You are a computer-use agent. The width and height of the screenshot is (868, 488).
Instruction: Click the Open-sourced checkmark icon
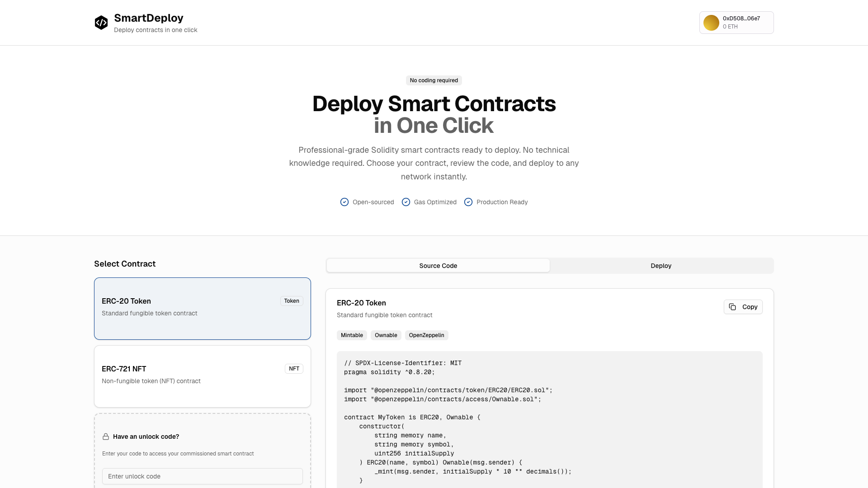pos(344,202)
